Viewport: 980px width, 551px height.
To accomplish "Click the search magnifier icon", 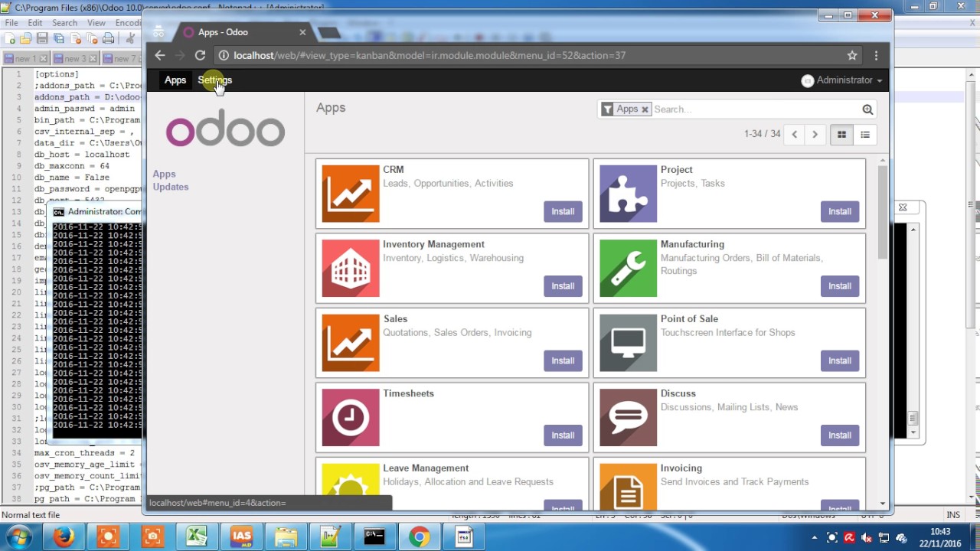I will pyautogui.click(x=867, y=109).
